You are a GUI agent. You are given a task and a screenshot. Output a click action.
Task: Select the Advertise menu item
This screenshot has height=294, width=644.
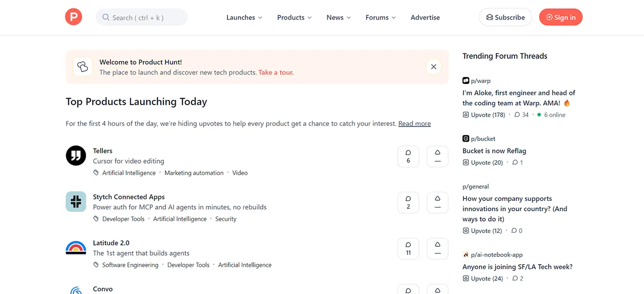point(425,17)
